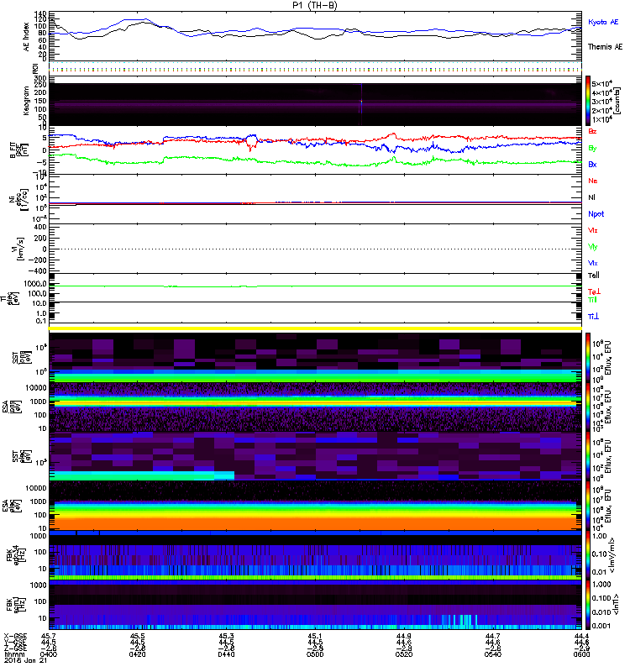This screenshot has width=630, height=672.
Task: Click the Ti⊥ temperature legend label
Action: (594, 315)
